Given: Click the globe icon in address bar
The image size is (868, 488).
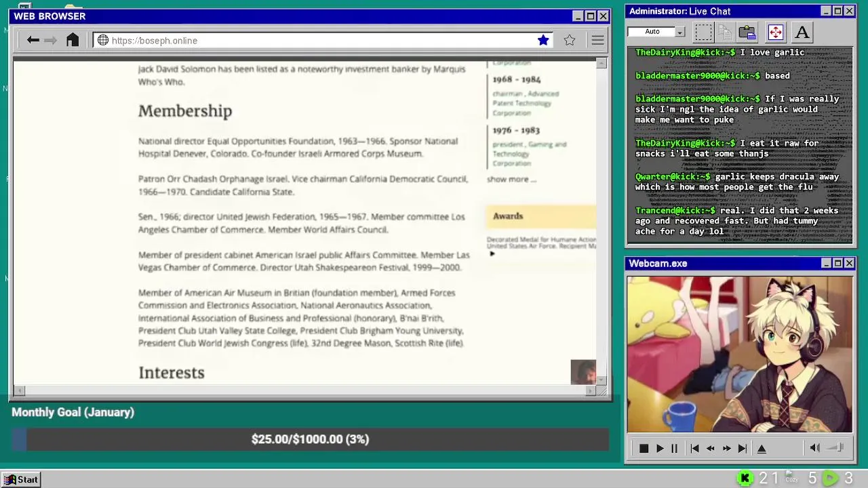Looking at the screenshot, I should (x=103, y=41).
